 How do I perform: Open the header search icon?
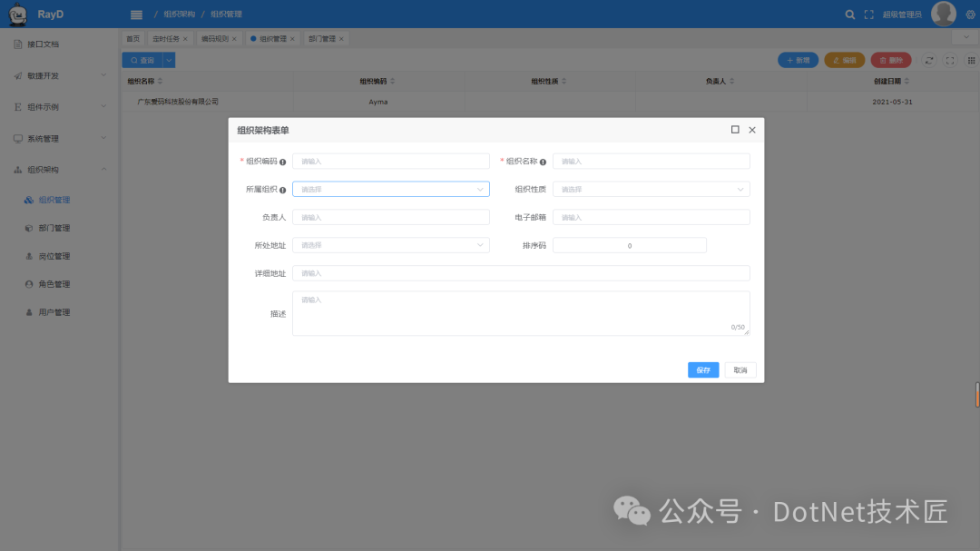pos(850,15)
